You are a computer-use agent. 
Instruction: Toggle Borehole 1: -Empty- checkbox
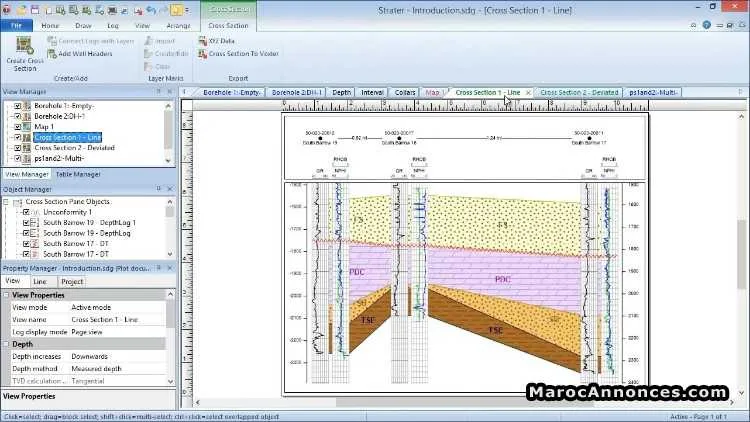[18, 106]
